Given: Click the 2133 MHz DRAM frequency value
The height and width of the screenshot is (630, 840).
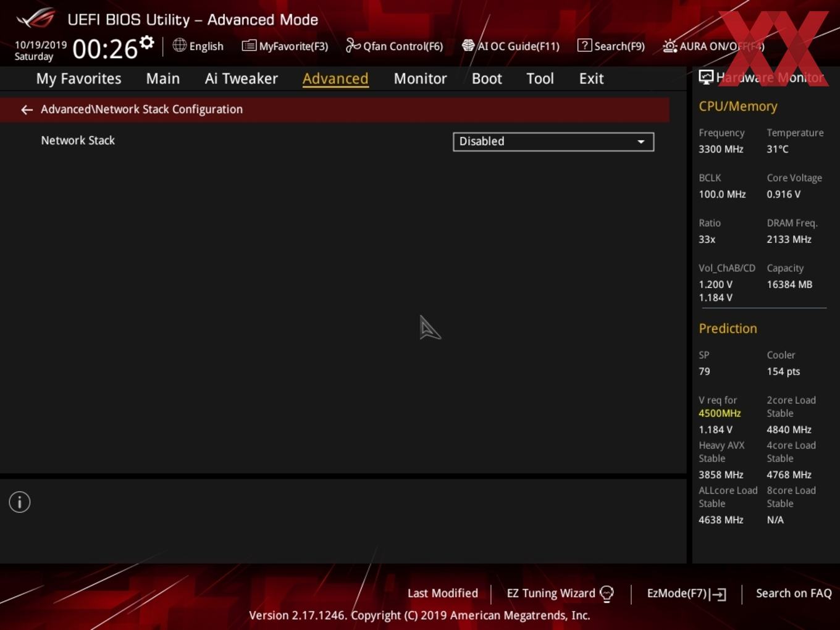Looking at the screenshot, I should [789, 240].
